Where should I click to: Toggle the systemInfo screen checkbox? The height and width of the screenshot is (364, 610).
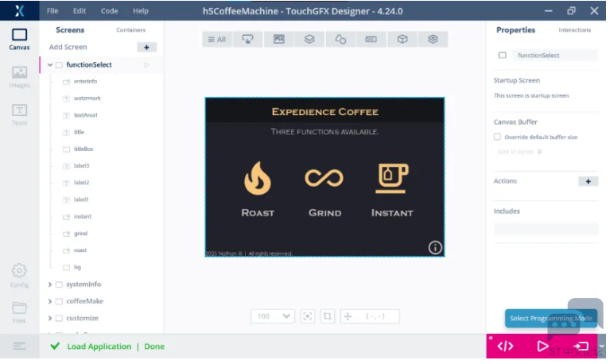[x=59, y=285]
